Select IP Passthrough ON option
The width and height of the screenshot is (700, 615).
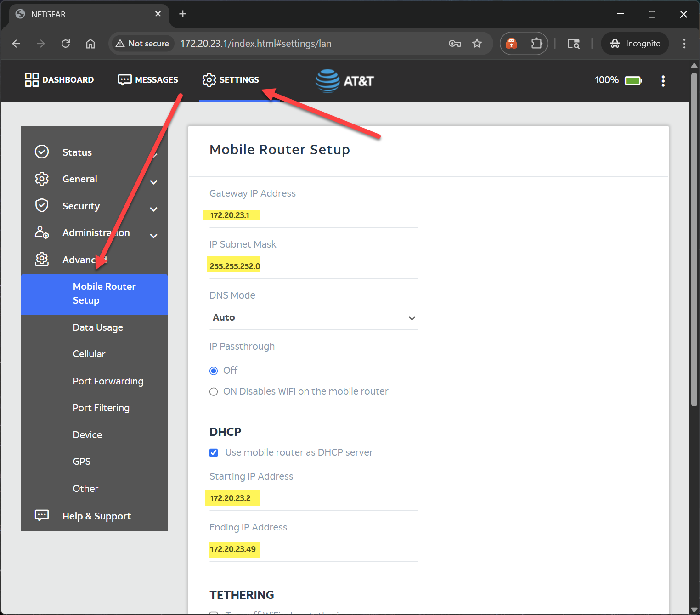[214, 392]
